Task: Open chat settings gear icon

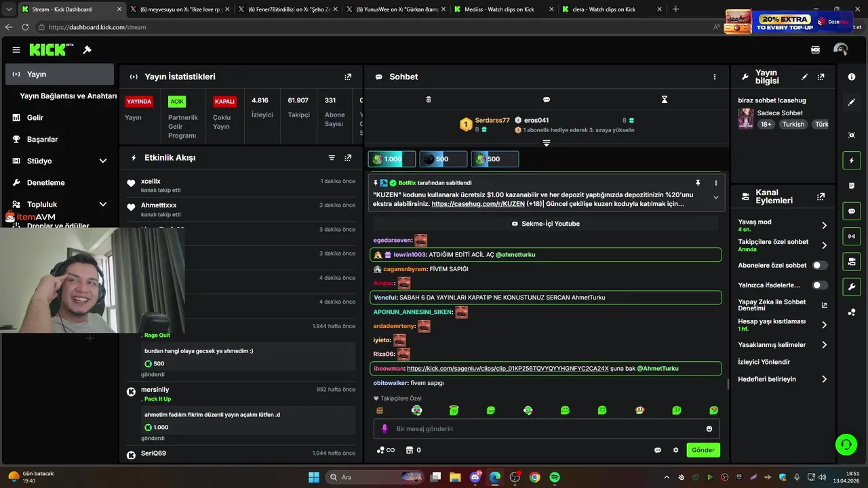Action: click(x=675, y=450)
